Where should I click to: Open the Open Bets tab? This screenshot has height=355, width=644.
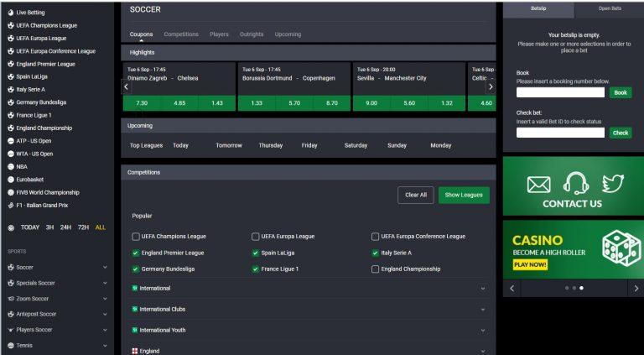610,8
